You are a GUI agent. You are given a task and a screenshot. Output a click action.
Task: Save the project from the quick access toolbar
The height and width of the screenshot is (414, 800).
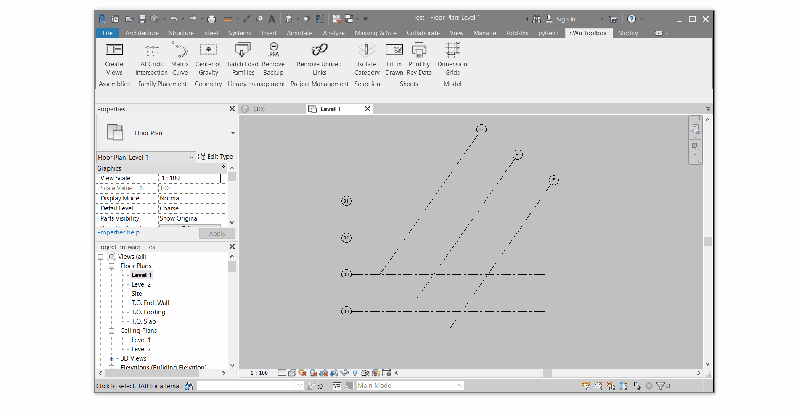tap(142, 19)
